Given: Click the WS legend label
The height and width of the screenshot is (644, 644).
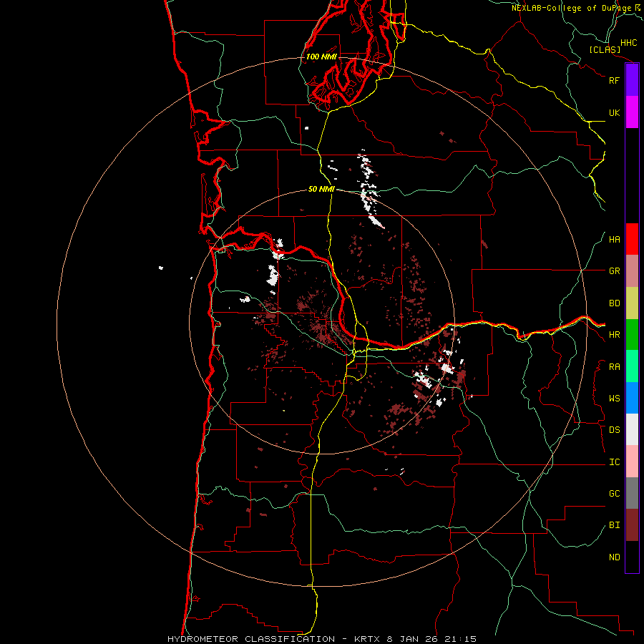Looking at the screenshot, I should coord(614,399).
